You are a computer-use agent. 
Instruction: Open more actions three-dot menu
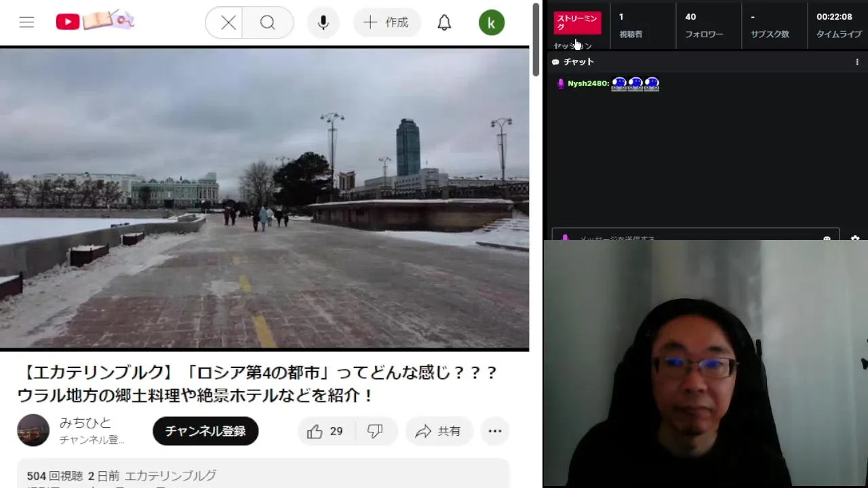(495, 431)
